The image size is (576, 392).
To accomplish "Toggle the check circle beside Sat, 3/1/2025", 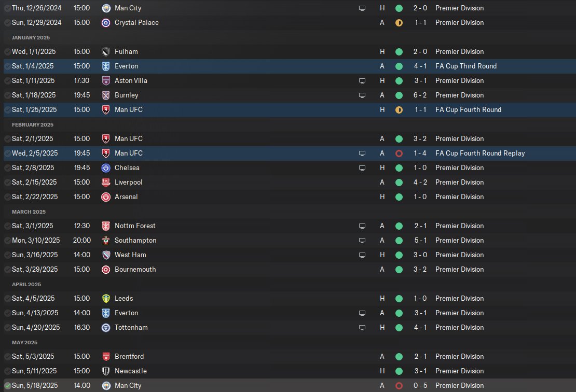I will click(7, 226).
